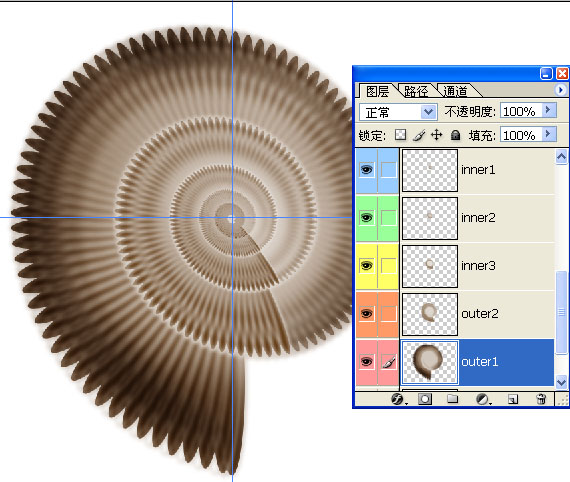Toggle lock all padlock icon
This screenshot has height=482, width=570.
click(x=455, y=135)
